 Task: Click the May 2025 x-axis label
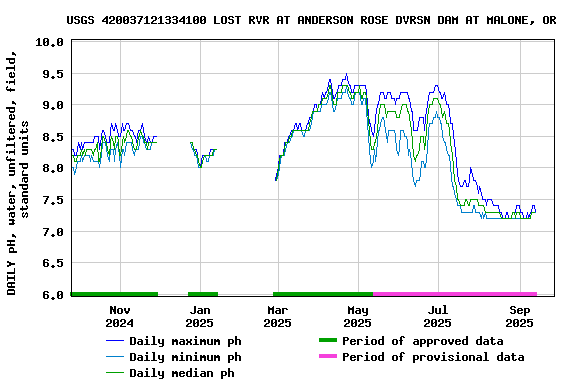point(357,316)
